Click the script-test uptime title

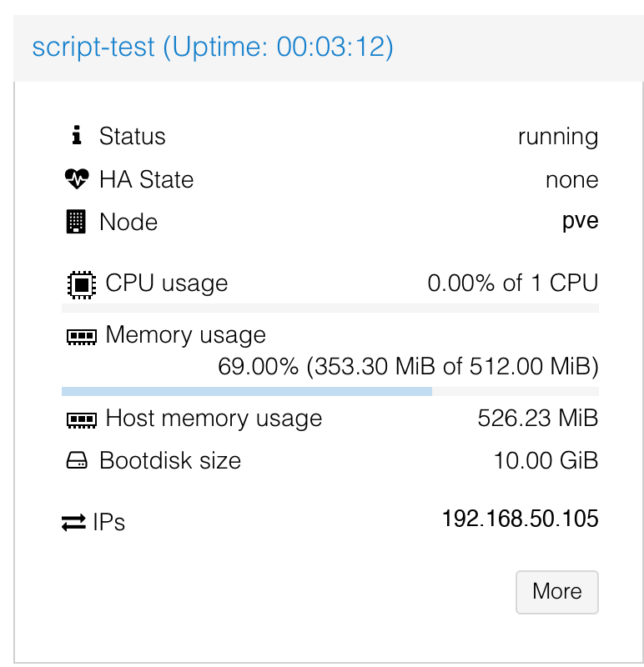tap(213, 47)
